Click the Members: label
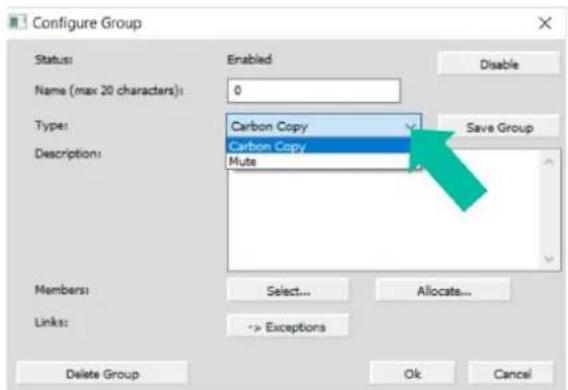Image resolution: width=568 pixels, height=390 pixels. [x=62, y=290]
